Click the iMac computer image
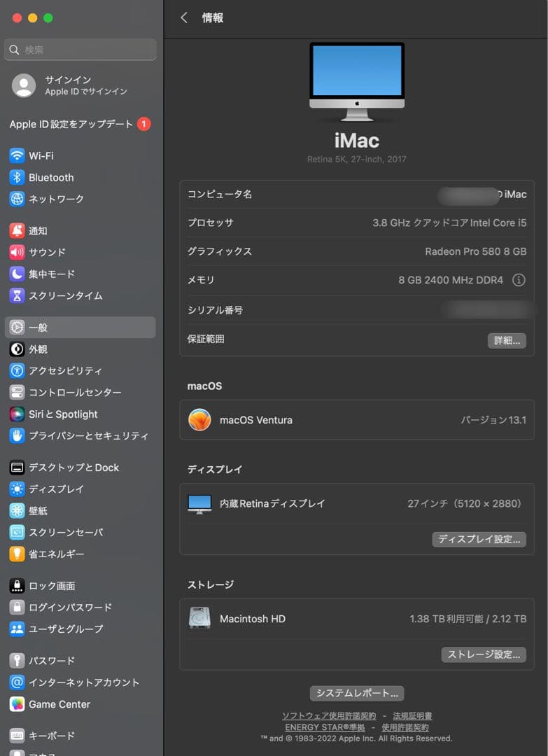The image size is (548, 756). 357,82
